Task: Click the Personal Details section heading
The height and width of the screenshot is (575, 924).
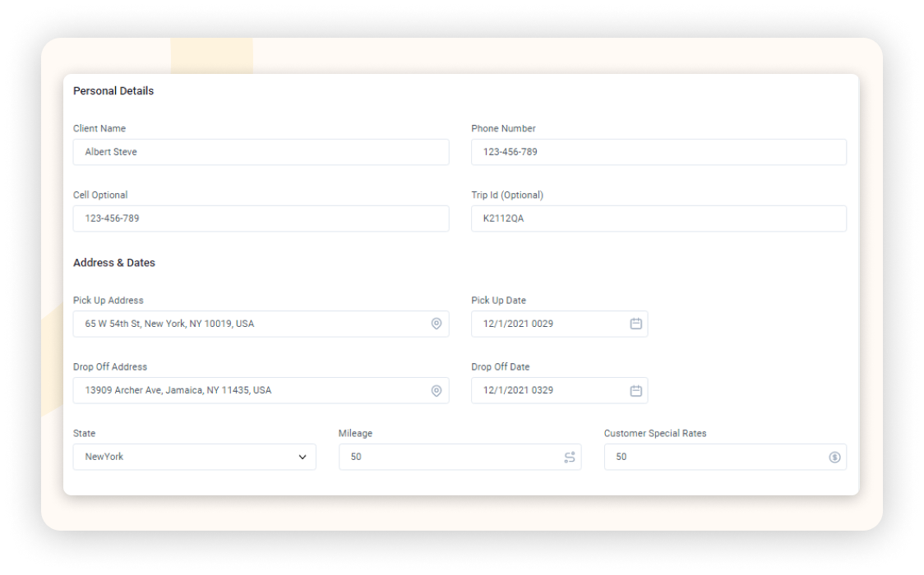Action: (113, 90)
